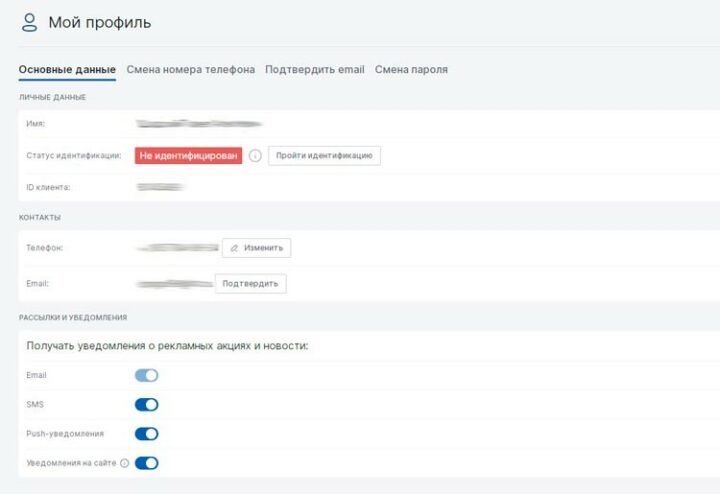This screenshot has width=720, height=494.
Task: Click the red Не идентифицирован badge
Action: click(189, 156)
